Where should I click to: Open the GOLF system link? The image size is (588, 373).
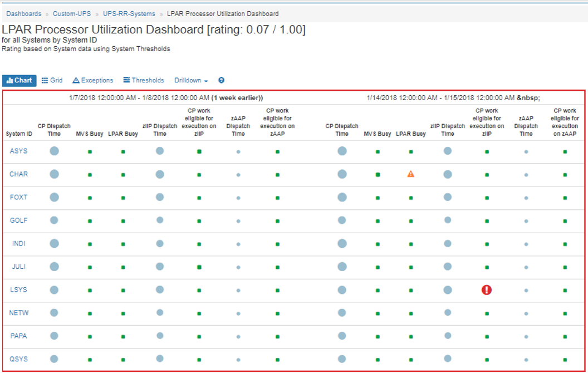click(18, 220)
